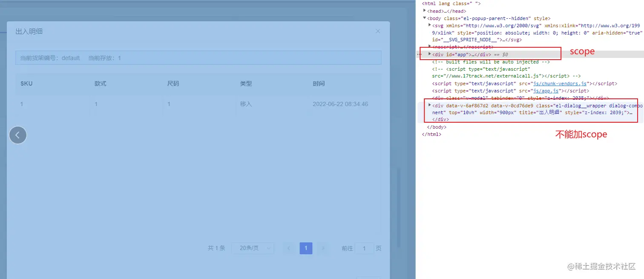Click the 时间 column header

click(319, 83)
